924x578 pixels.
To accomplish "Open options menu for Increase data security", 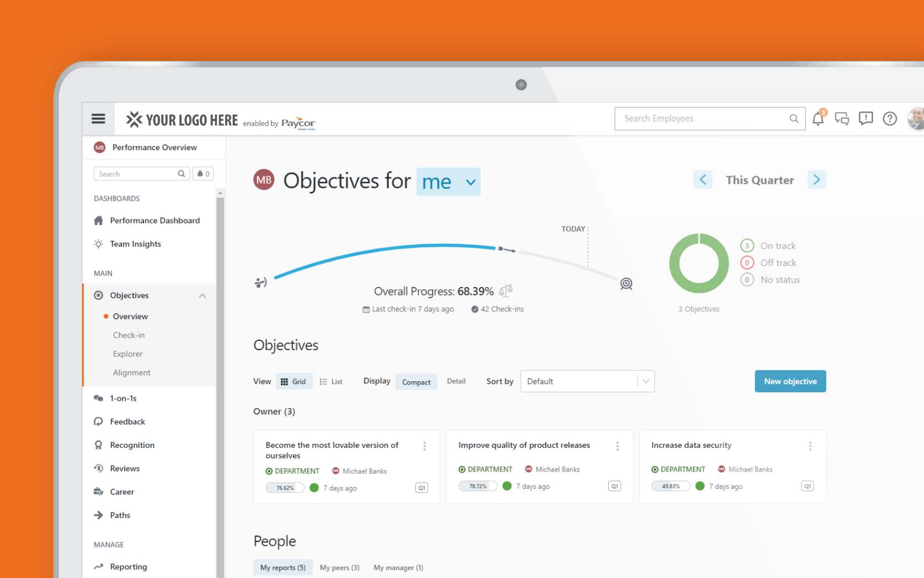I will tap(810, 446).
